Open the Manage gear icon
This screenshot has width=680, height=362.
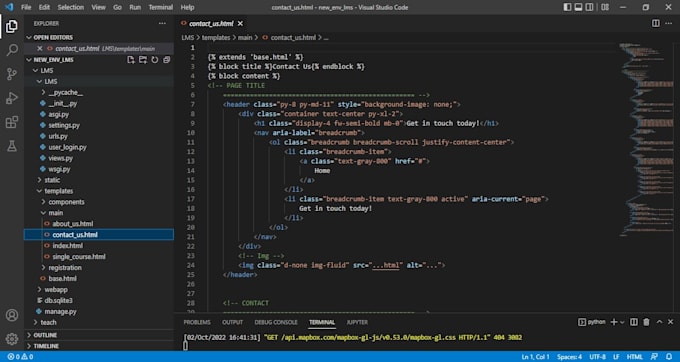[x=12, y=339]
